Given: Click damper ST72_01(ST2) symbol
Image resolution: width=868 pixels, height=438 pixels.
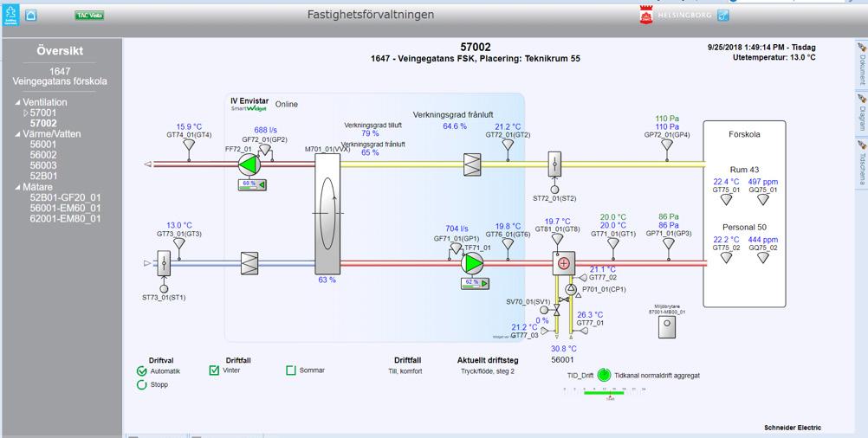Looking at the screenshot, I should pos(554,164).
